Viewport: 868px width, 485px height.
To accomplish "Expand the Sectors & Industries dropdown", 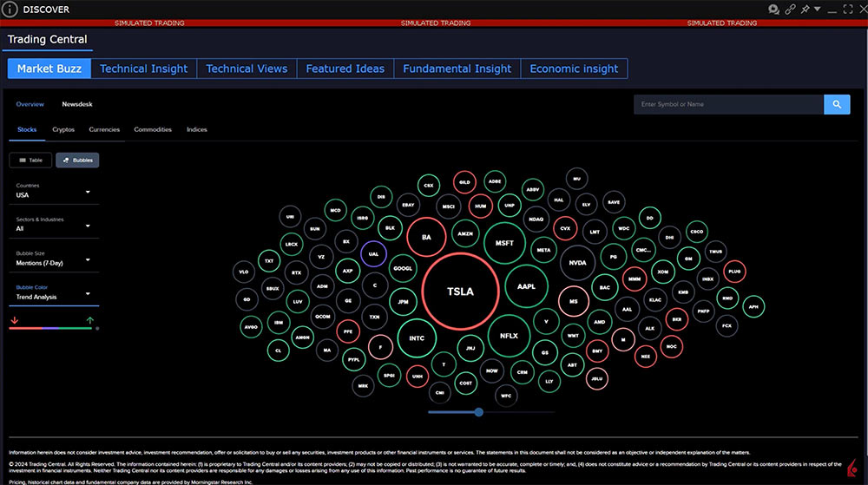I will (54, 225).
